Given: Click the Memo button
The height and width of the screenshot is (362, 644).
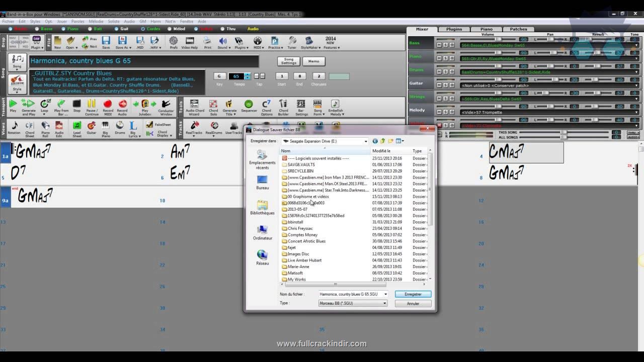Looking at the screenshot, I should click(x=313, y=61).
